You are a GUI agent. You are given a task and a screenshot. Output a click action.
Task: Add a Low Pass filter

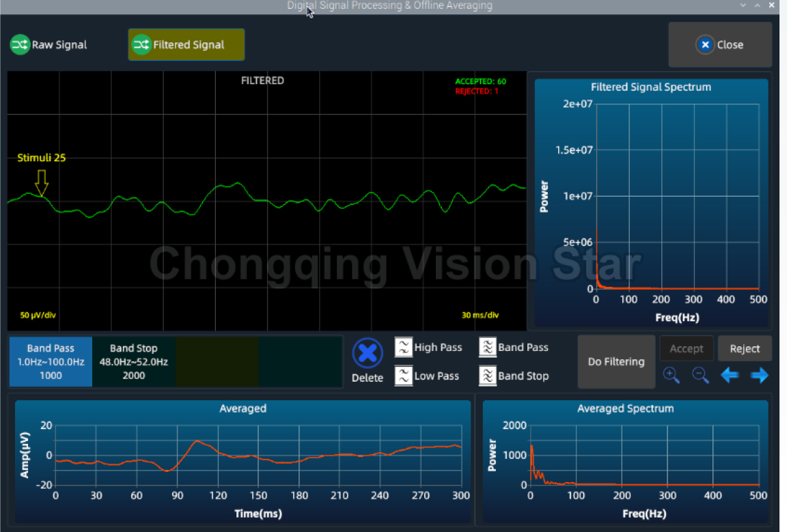(428, 376)
